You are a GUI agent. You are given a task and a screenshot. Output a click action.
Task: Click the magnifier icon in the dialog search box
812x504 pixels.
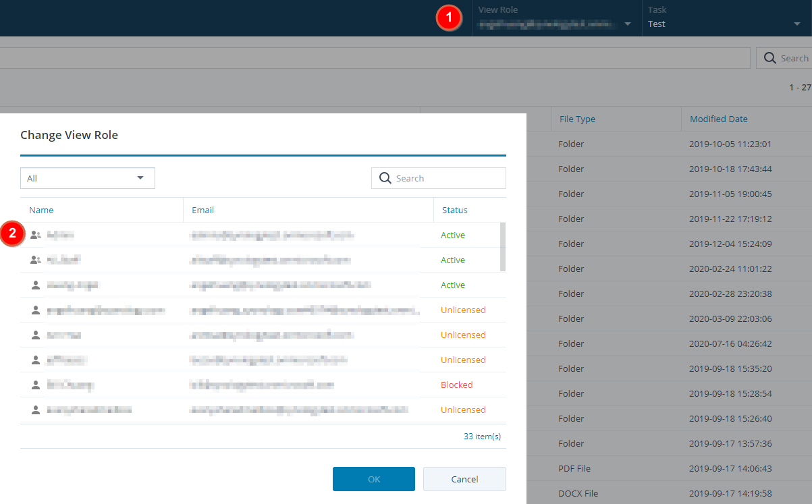tap(385, 178)
